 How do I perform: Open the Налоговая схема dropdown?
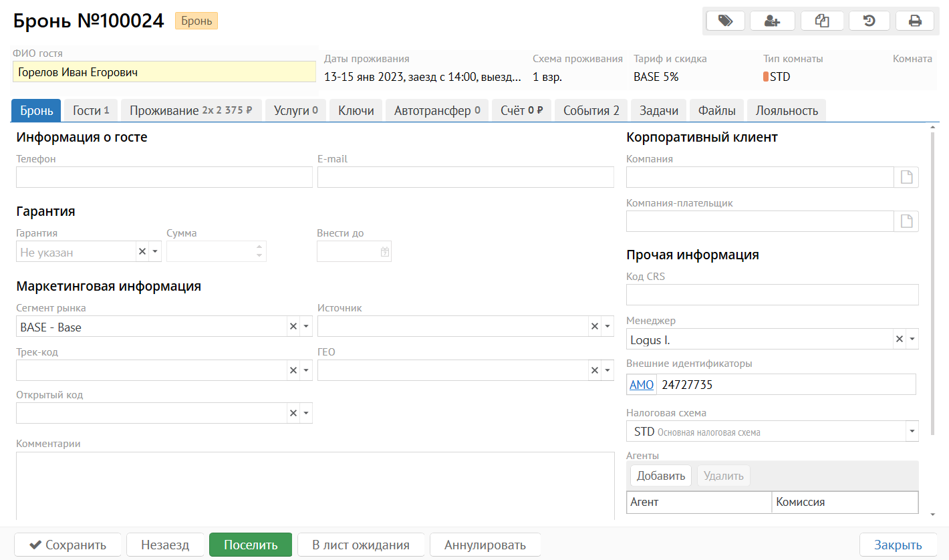click(912, 432)
